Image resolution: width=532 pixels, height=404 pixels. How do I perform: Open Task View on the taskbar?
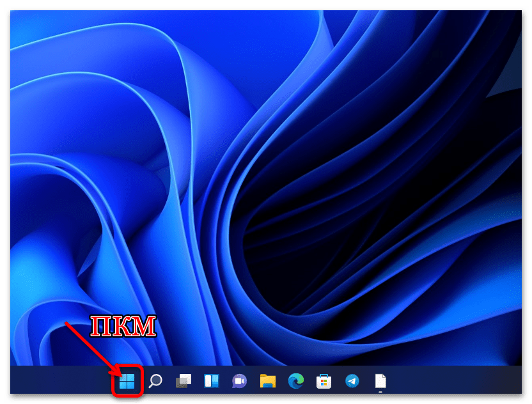click(x=184, y=381)
